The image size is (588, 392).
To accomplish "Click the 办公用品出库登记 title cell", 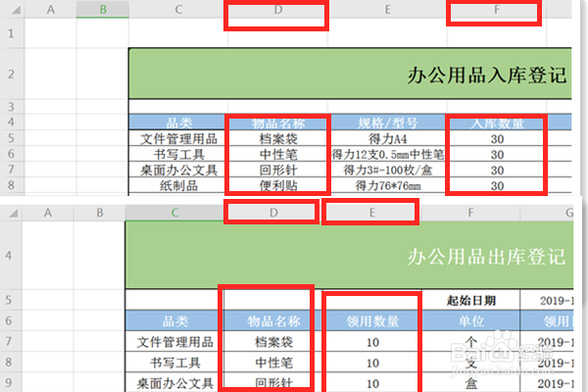I will [350, 255].
